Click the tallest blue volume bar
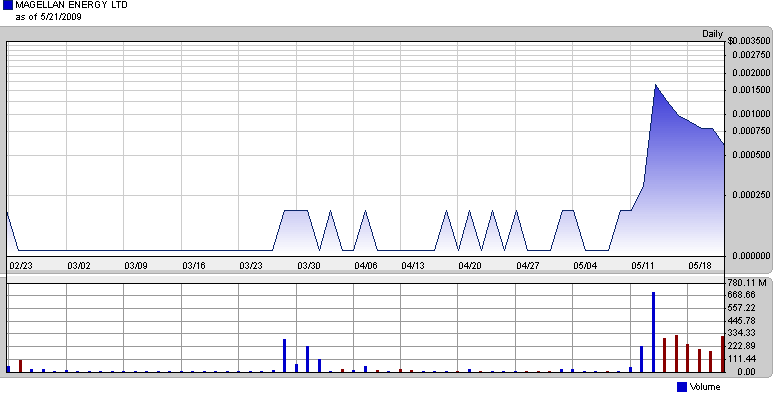777x395 pixels. pyautogui.click(x=653, y=332)
